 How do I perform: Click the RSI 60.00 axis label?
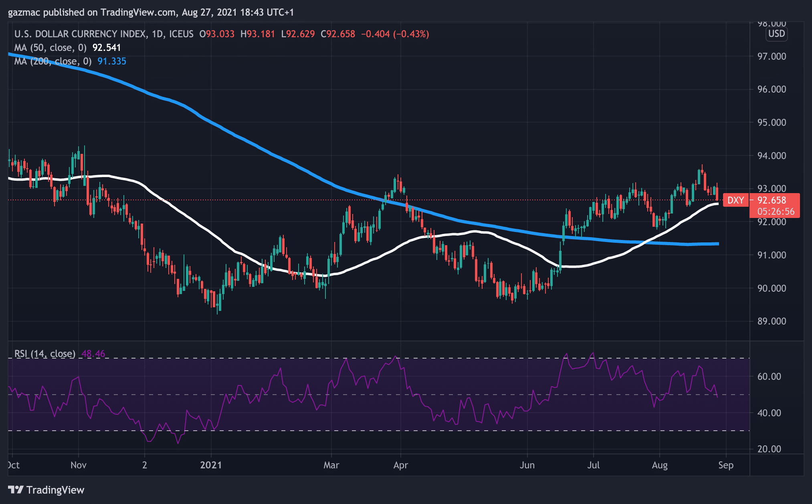tap(769, 377)
